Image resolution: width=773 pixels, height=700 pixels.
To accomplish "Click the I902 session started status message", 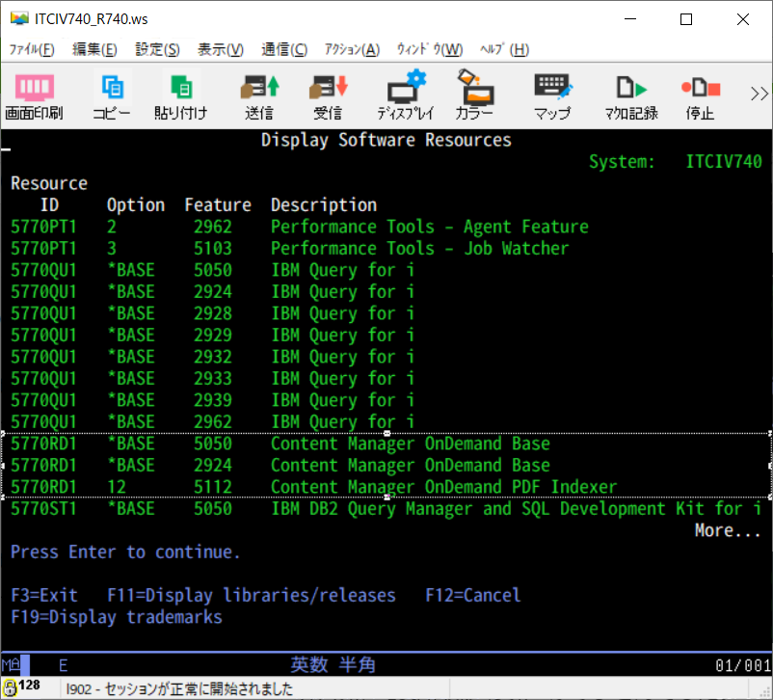I will 179,688.
